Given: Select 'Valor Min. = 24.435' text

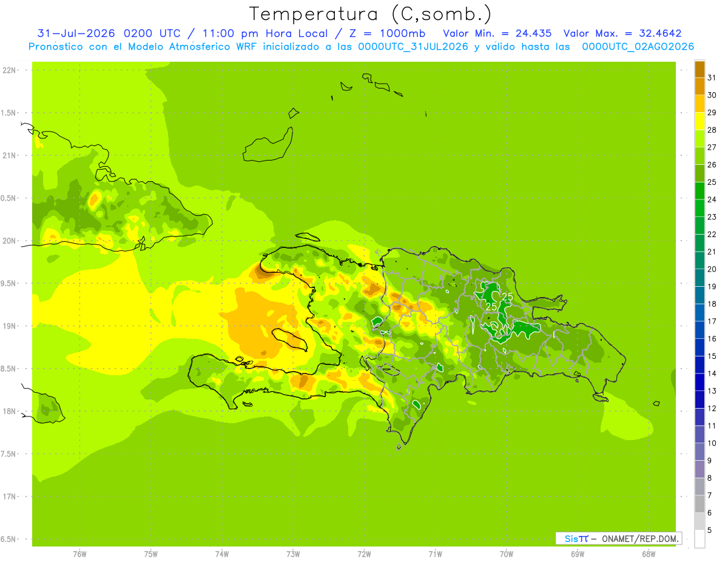Looking at the screenshot, I should click(x=497, y=33).
